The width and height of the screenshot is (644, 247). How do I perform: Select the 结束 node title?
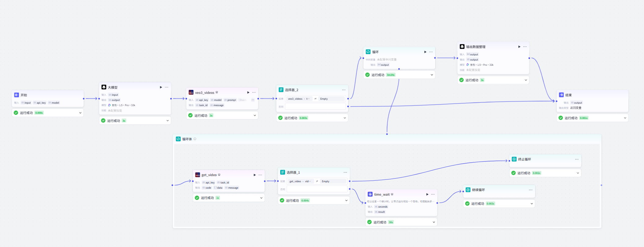point(568,95)
